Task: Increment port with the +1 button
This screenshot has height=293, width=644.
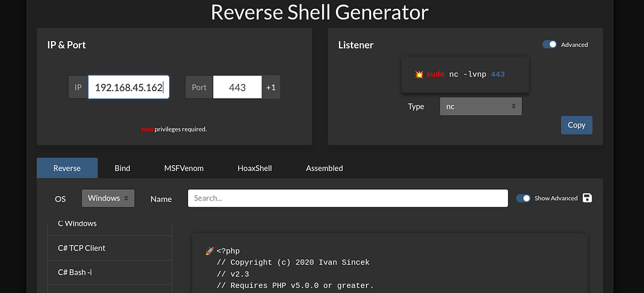Action: (271, 87)
